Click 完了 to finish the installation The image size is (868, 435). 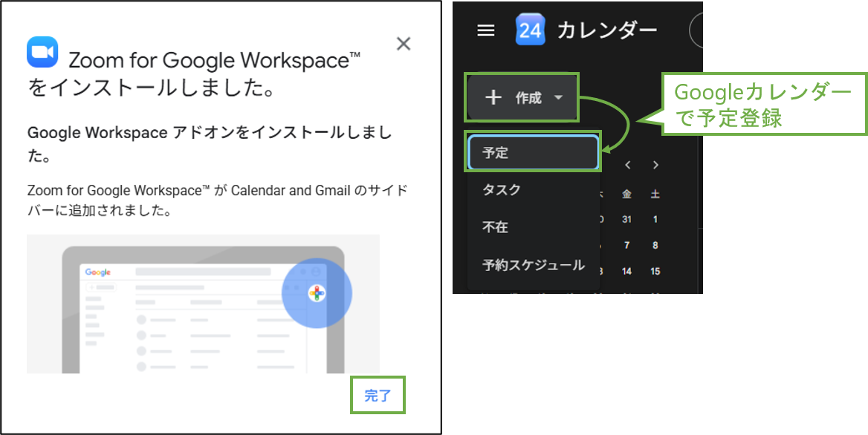[x=378, y=395]
